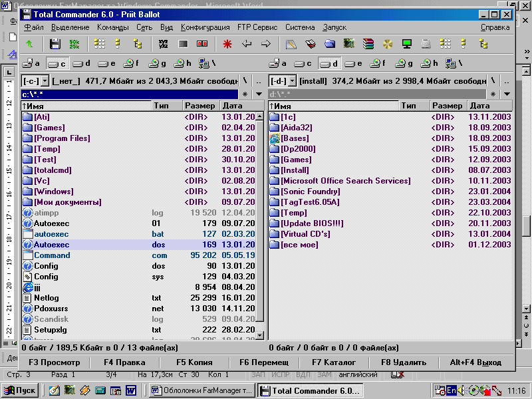Open left panel directory history arrow
532x399 pixels.
(x=259, y=94)
